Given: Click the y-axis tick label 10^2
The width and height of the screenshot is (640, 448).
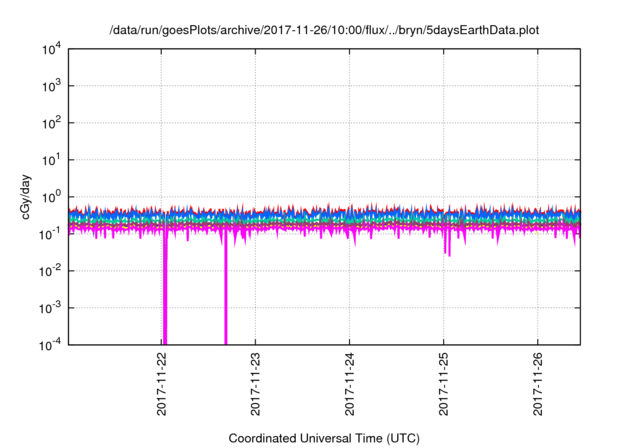Looking at the screenshot, I should (x=51, y=123).
